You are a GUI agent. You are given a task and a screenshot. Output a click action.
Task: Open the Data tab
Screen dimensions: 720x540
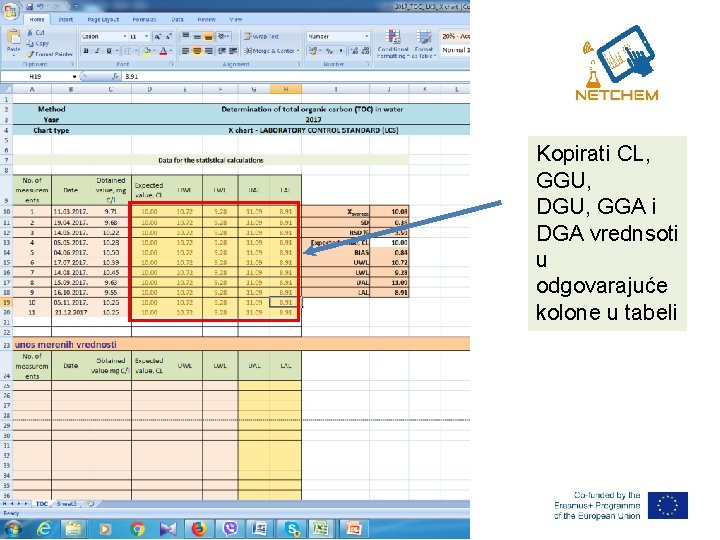tap(177, 19)
